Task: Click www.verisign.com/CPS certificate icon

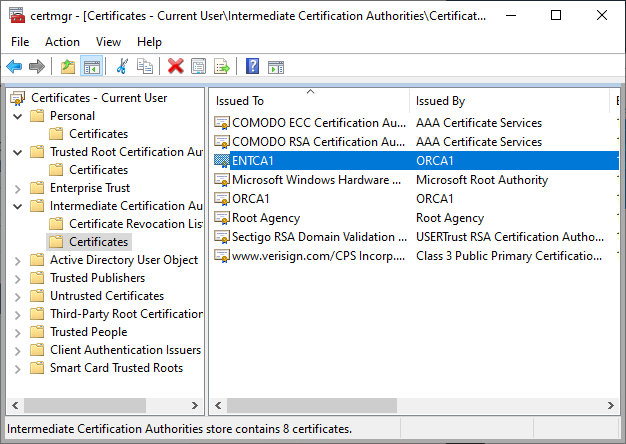Action: [x=222, y=256]
